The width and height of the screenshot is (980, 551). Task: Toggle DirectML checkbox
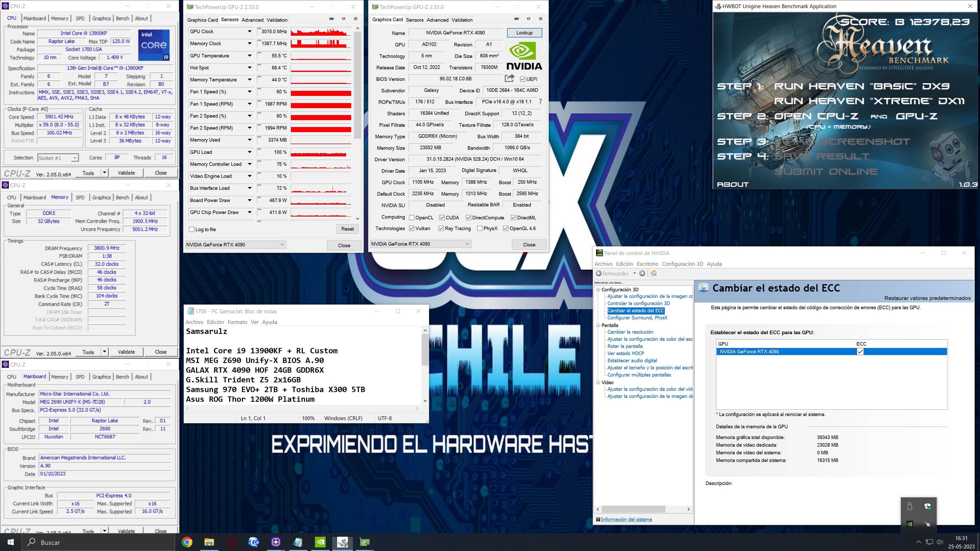tap(513, 218)
